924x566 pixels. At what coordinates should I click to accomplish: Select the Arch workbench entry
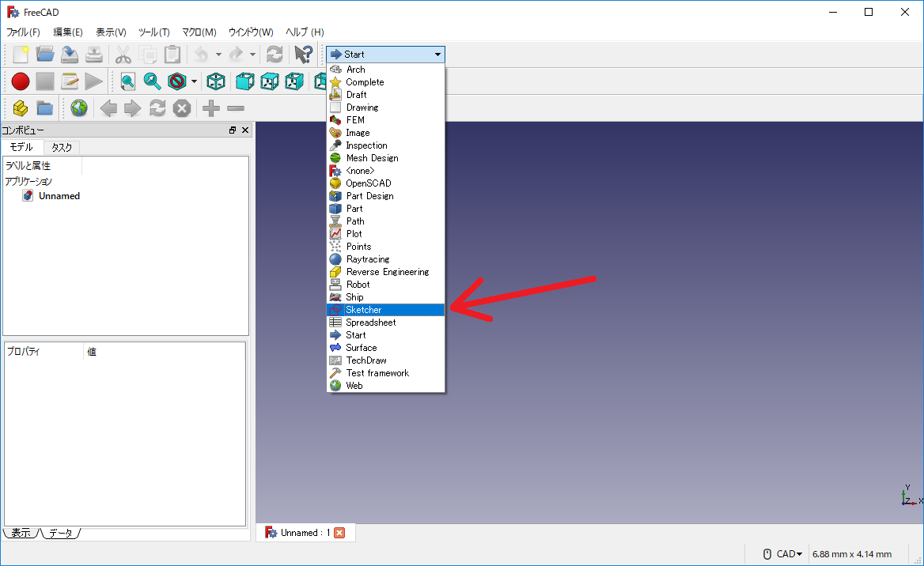coord(385,70)
